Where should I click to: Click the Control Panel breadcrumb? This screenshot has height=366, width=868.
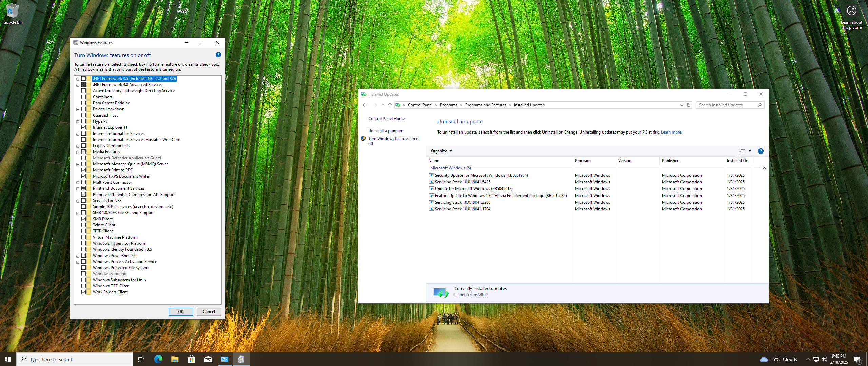[x=420, y=105]
